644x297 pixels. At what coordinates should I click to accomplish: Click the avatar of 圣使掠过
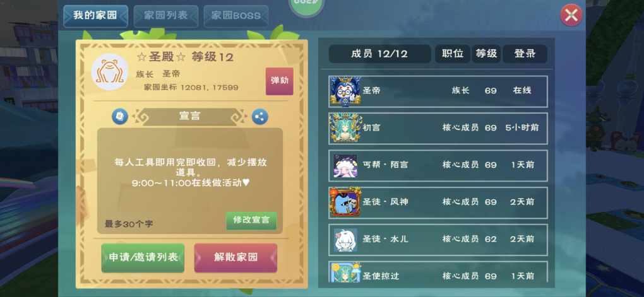pyautogui.click(x=345, y=272)
